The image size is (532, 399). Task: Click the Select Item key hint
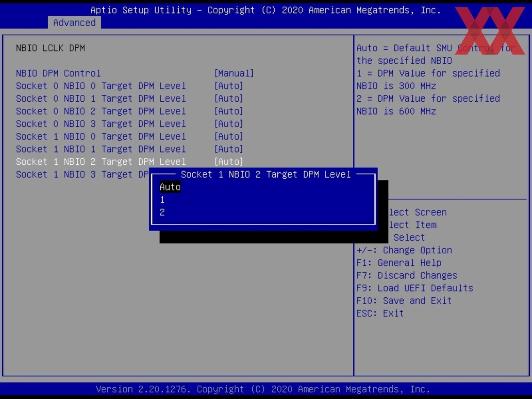(x=412, y=225)
